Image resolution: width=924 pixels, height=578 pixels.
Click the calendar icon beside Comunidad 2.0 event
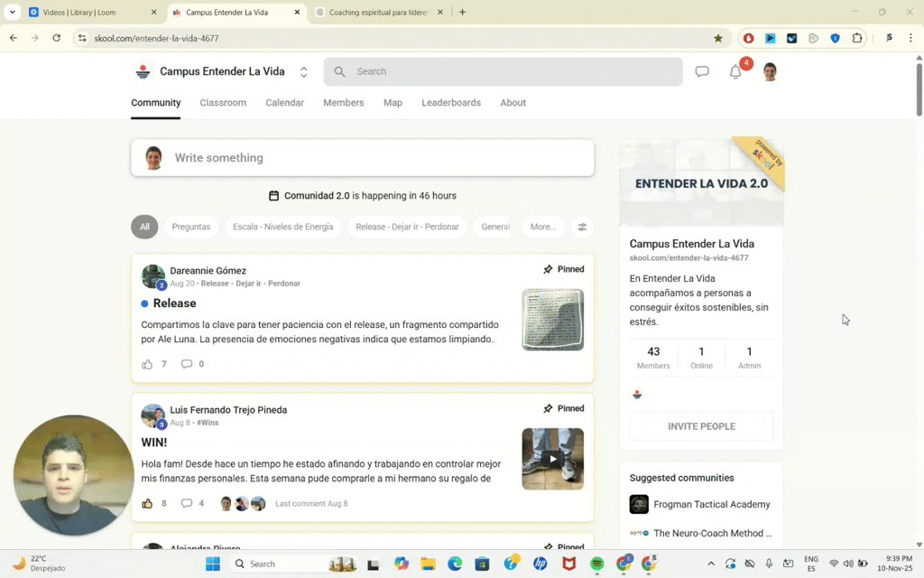pyautogui.click(x=273, y=196)
